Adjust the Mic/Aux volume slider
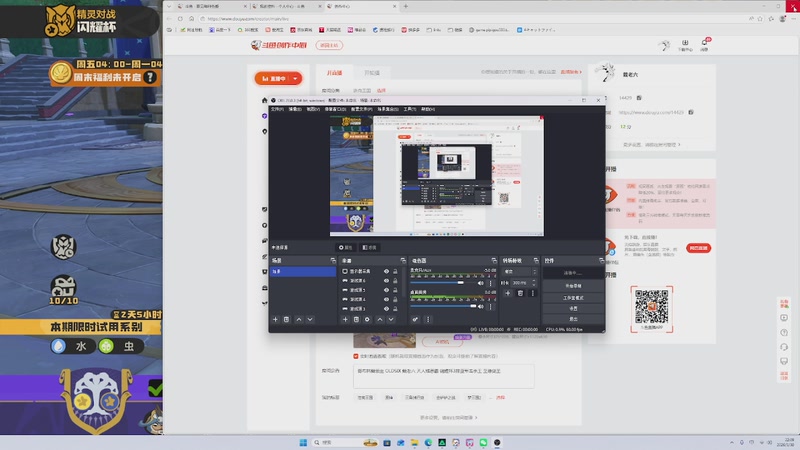Image resolution: width=800 pixels, height=450 pixels. pos(443,283)
